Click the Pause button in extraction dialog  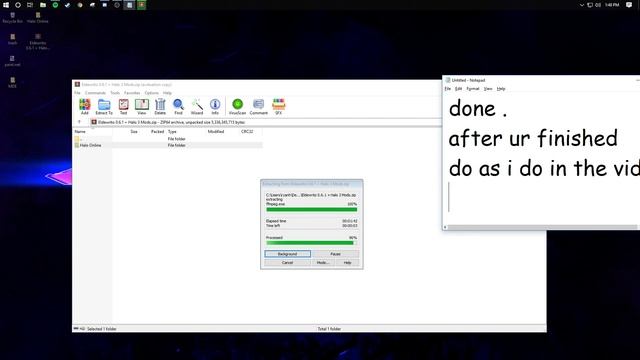[x=336, y=254]
